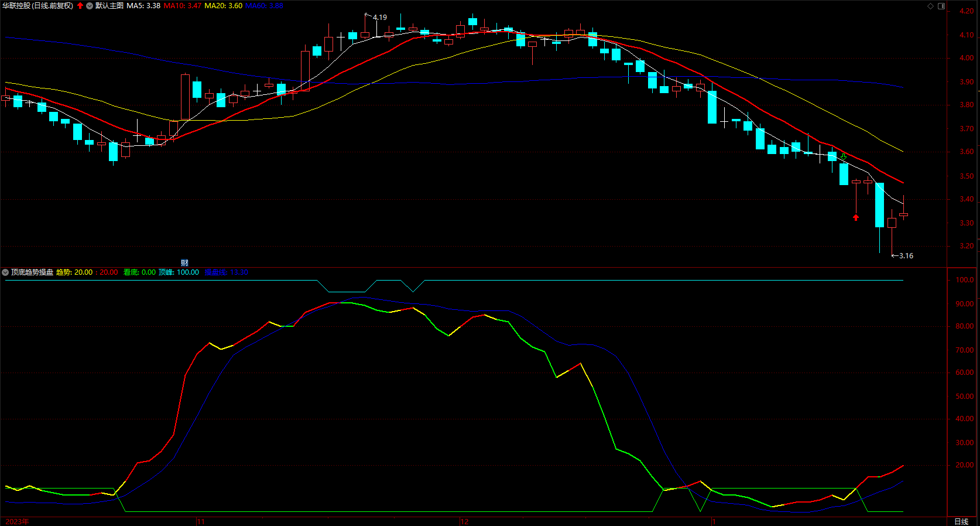Select the 默认主图 label
980x526 pixels.
pos(109,6)
